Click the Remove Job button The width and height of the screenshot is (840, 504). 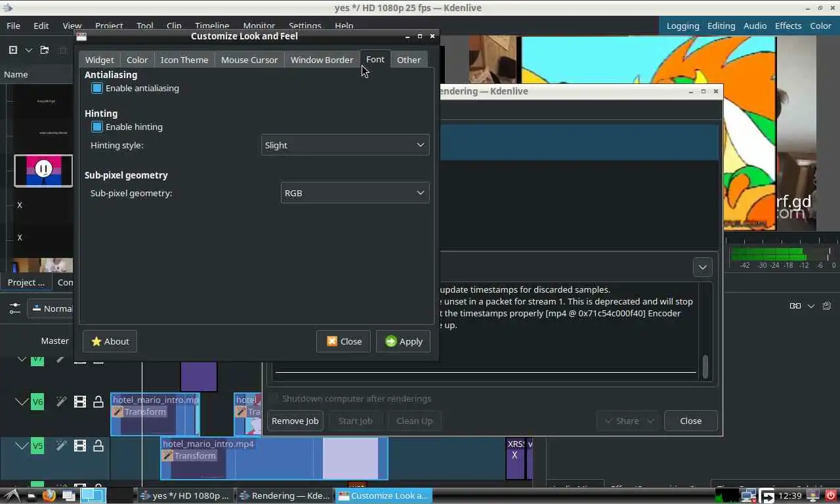295,421
